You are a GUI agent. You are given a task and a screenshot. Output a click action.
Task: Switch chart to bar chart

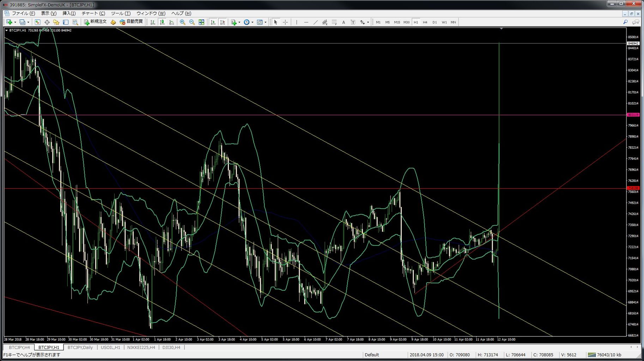point(153,22)
